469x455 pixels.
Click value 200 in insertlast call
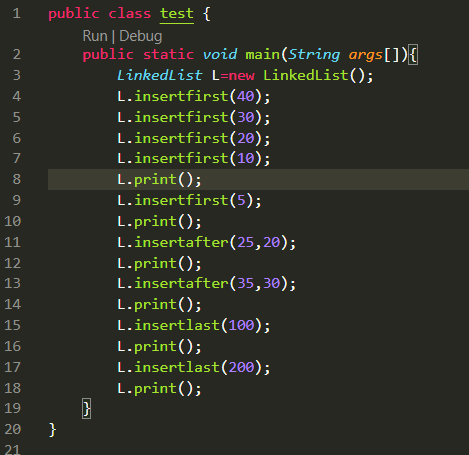[x=241, y=367]
